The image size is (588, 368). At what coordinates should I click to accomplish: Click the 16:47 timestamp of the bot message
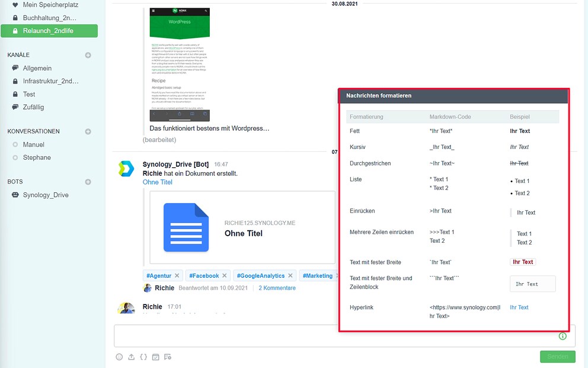(221, 164)
